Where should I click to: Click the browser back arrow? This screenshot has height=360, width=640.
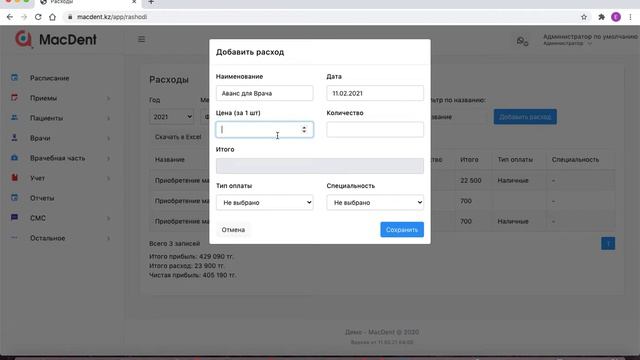(x=10, y=17)
